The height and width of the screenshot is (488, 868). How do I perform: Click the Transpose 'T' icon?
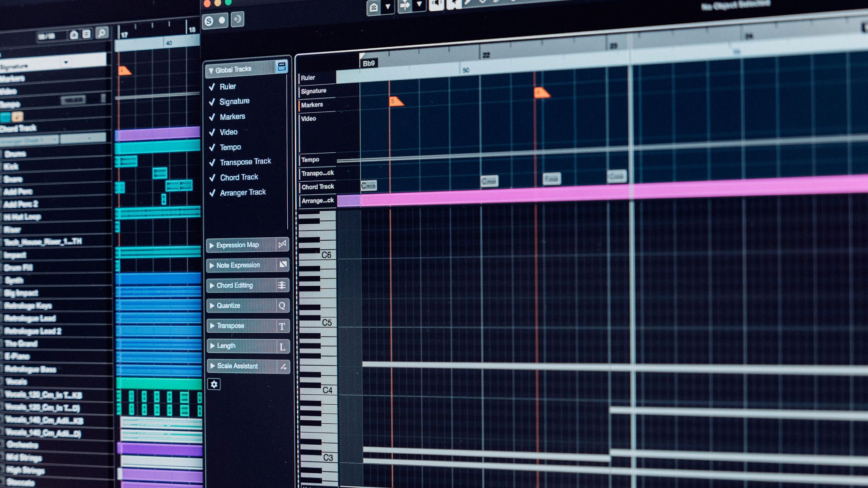[x=282, y=326]
